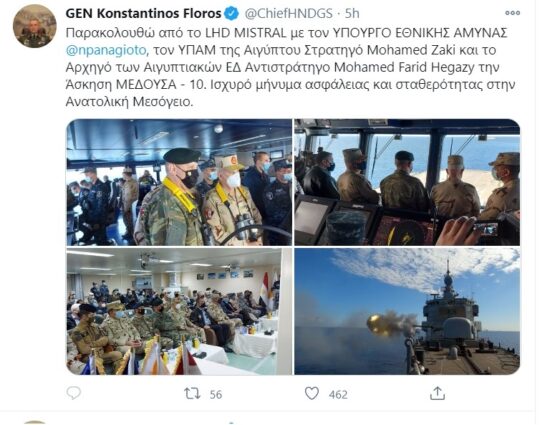This screenshot has height=425, width=550.
Task: Click the reply speech bubble icon
Action: [74, 393]
